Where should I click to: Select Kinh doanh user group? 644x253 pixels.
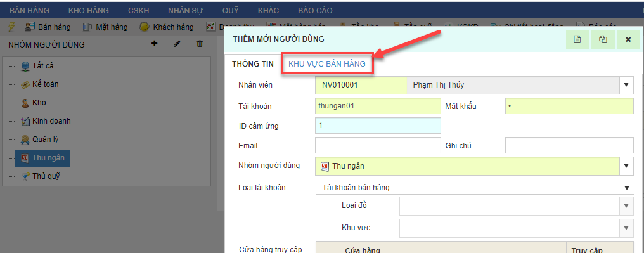[46, 121]
